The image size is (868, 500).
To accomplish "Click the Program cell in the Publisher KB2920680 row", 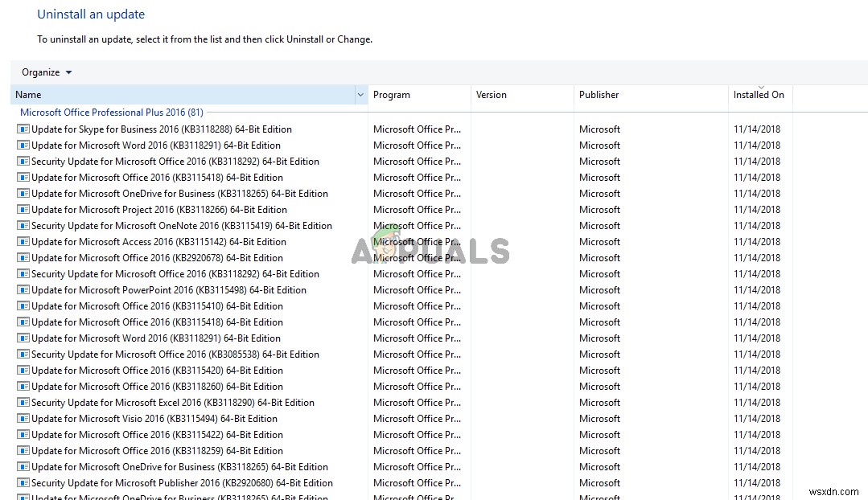I will pyautogui.click(x=417, y=482).
